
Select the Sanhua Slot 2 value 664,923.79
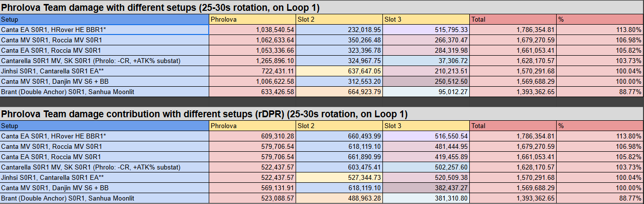point(340,92)
